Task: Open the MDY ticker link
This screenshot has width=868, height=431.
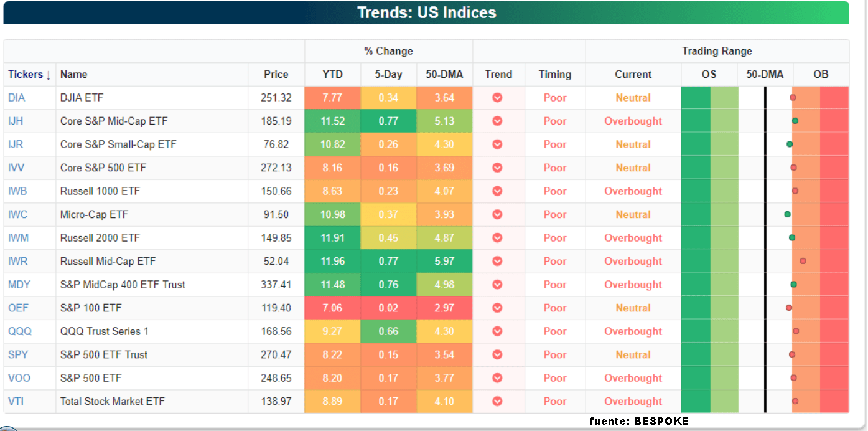Action: coord(19,285)
